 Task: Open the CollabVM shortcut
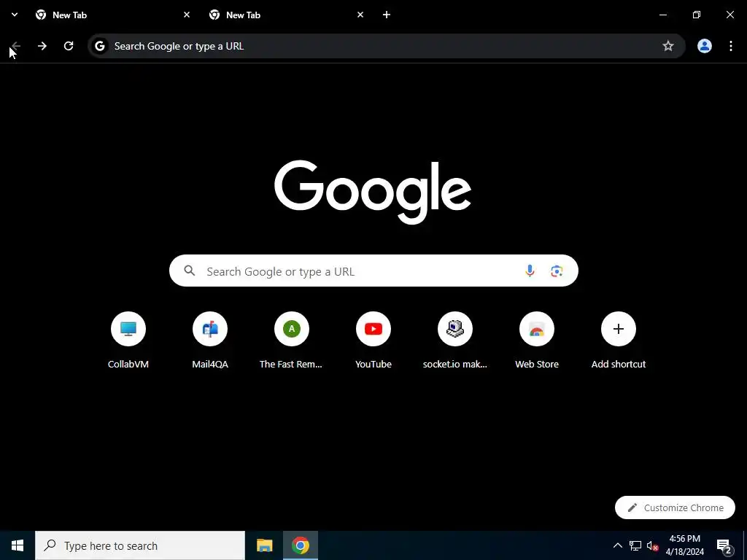[x=128, y=340]
